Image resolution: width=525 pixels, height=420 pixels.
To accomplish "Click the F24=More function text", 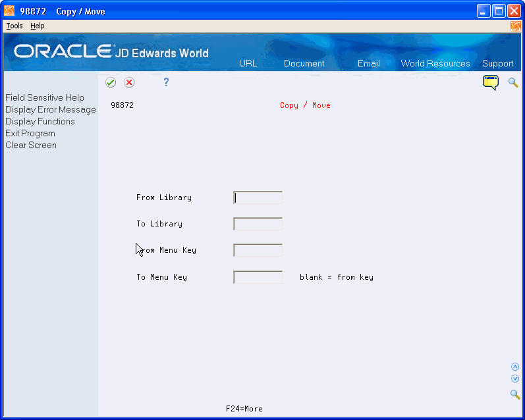I will pyautogui.click(x=244, y=409).
